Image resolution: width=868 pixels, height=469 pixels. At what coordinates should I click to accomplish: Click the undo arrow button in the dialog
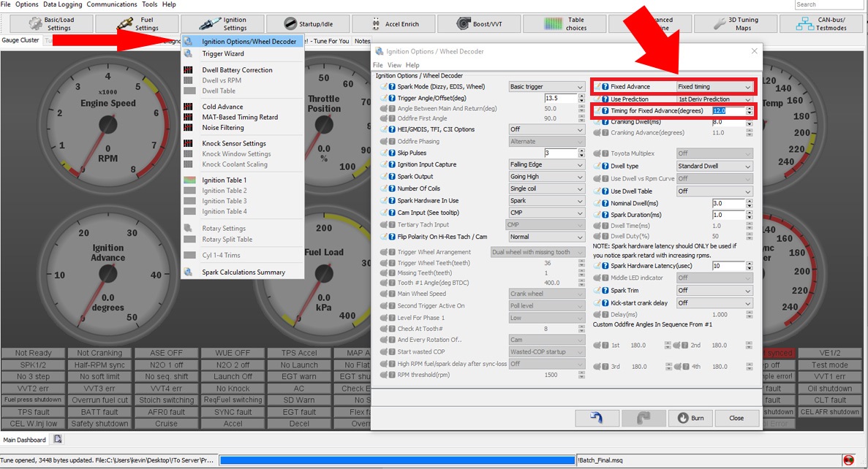(597, 418)
